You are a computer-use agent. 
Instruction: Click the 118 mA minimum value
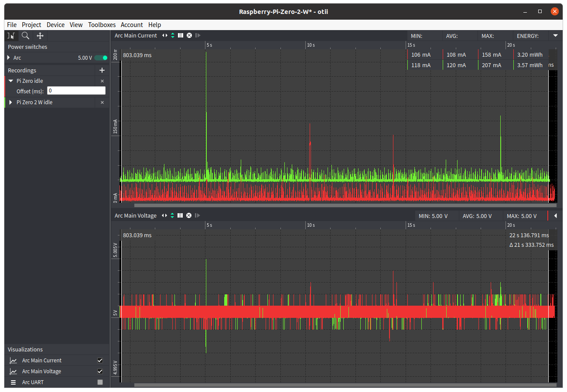tap(421, 65)
